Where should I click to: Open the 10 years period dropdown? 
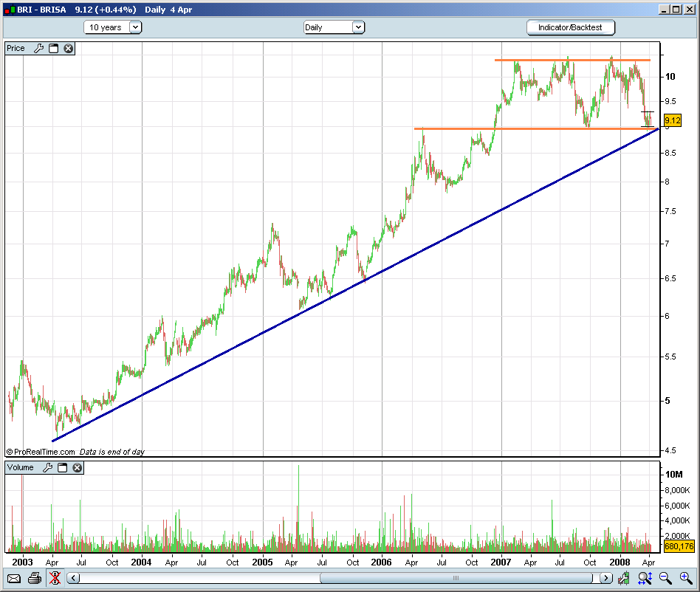tap(112, 27)
